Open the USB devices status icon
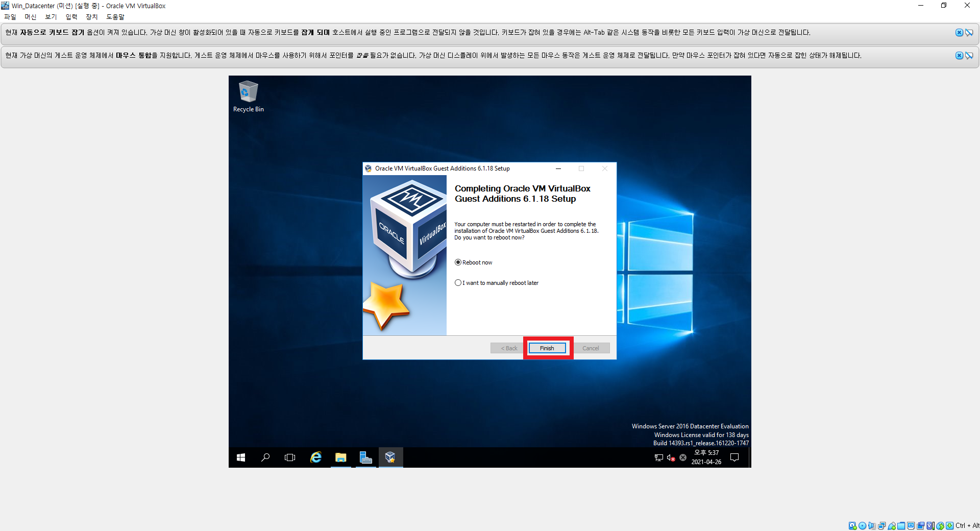Viewport: 980px width, 531px height. (892, 526)
